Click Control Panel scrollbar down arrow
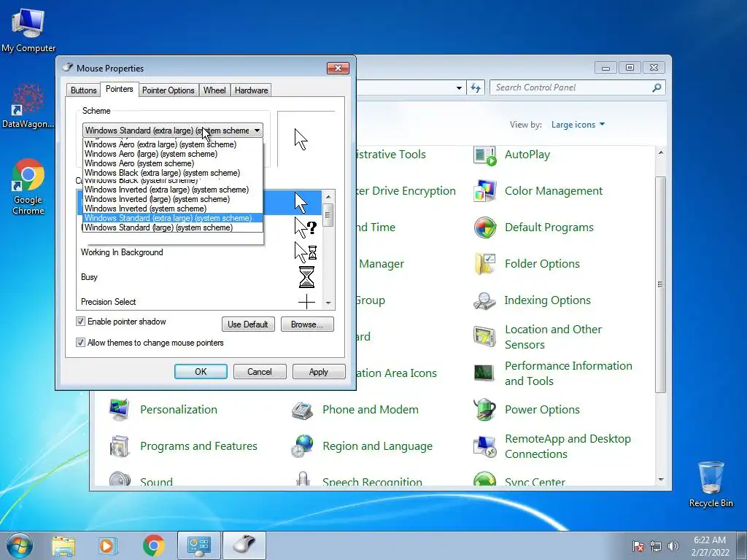 (660, 479)
